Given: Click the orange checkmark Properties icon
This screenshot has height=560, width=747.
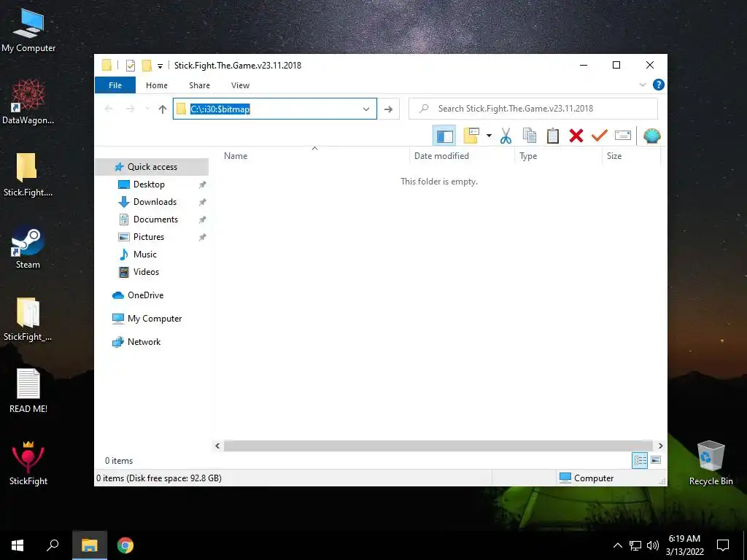Looking at the screenshot, I should (600, 136).
